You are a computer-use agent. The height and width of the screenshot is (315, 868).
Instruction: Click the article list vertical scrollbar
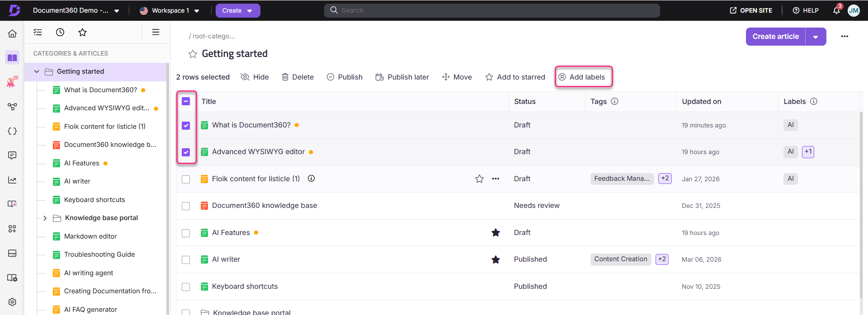coord(862,206)
